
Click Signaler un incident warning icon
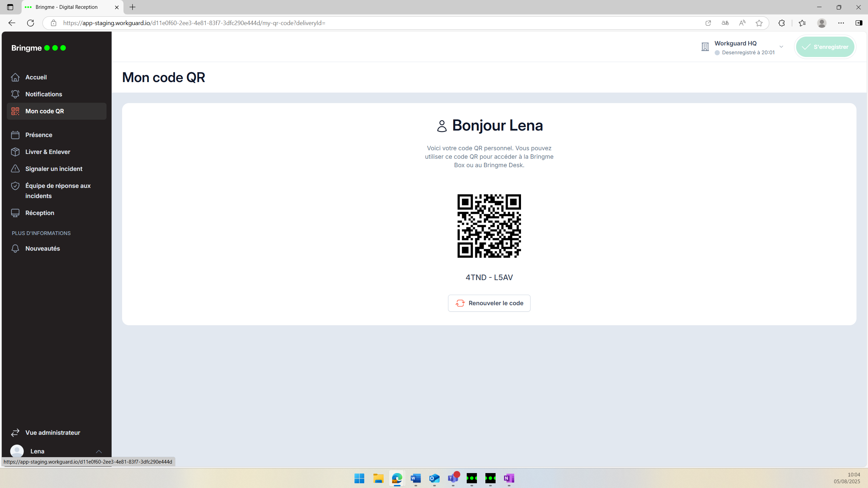click(x=15, y=169)
